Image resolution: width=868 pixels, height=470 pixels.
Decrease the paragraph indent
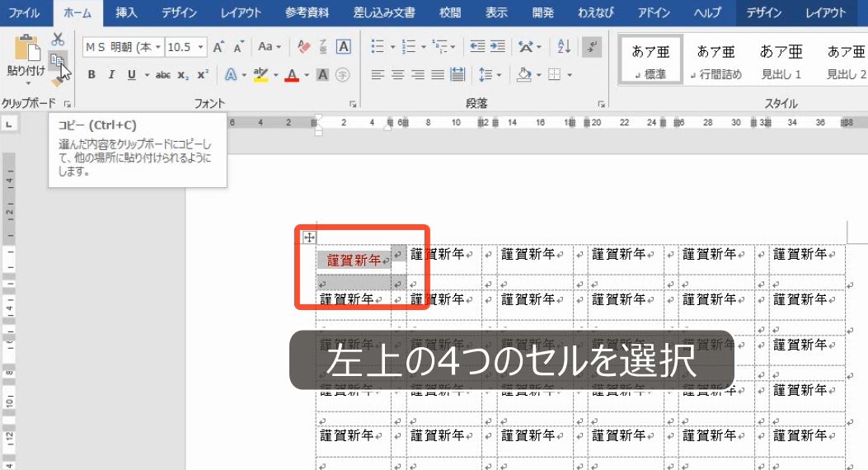pyautogui.click(x=477, y=46)
